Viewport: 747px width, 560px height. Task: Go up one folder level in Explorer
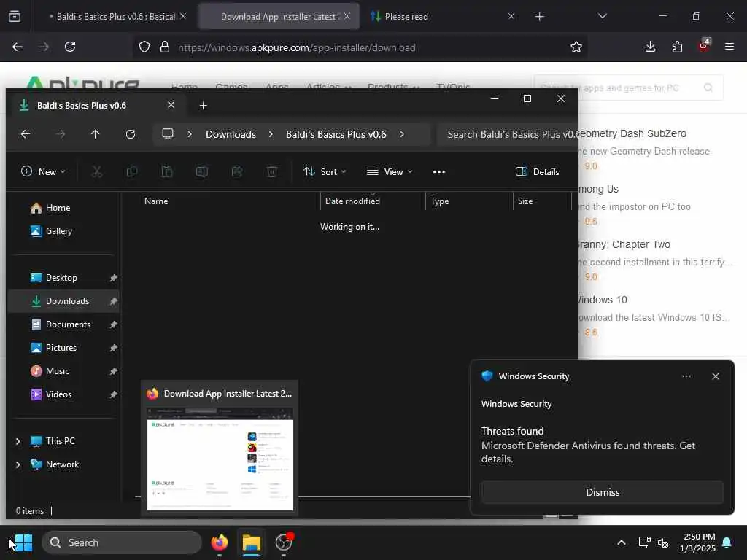click(x=96, y=134)
